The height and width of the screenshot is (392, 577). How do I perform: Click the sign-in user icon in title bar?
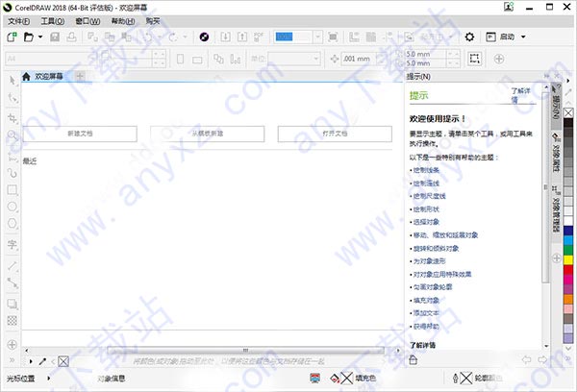click(x=509, y=7)
